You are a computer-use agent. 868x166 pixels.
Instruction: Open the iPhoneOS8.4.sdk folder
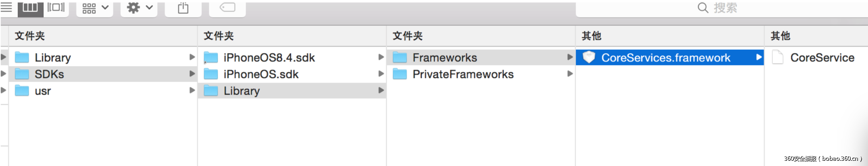[269, 58]
